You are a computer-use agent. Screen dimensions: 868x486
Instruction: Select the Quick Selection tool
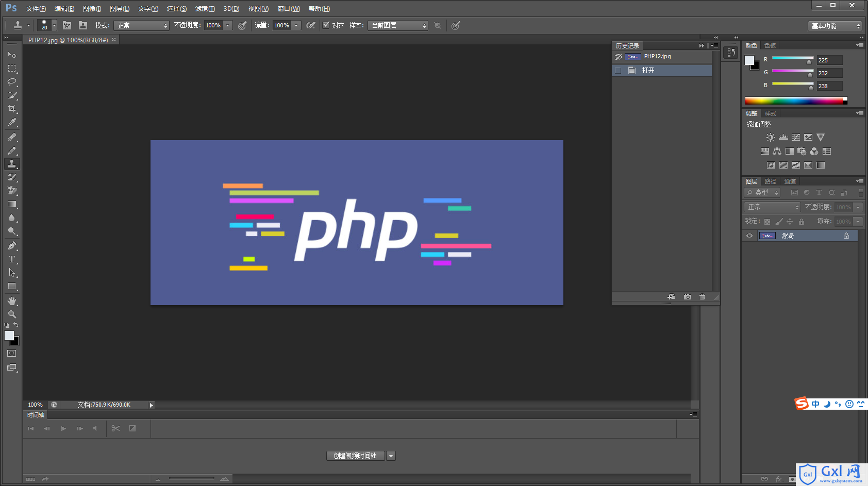11,95
